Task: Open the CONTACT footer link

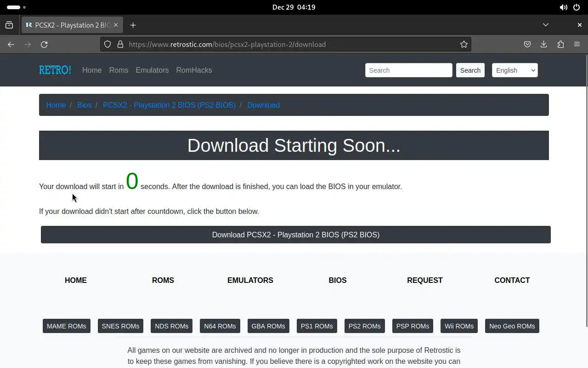Action: [512, 280]
